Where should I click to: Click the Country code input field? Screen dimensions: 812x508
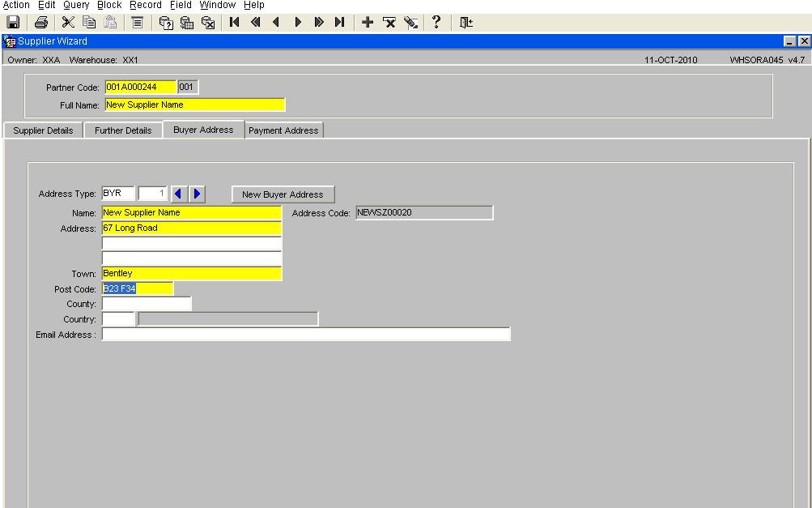pos(118,318)
